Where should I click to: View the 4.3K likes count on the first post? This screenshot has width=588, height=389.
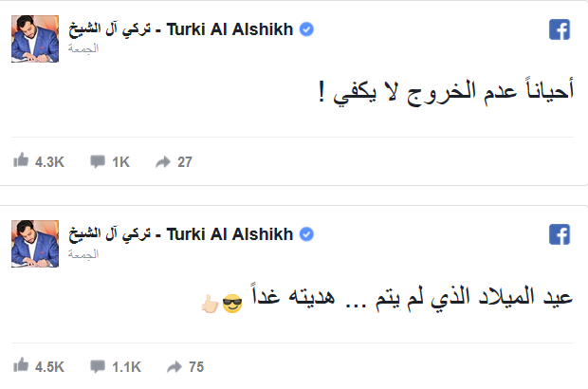[49, 162]
